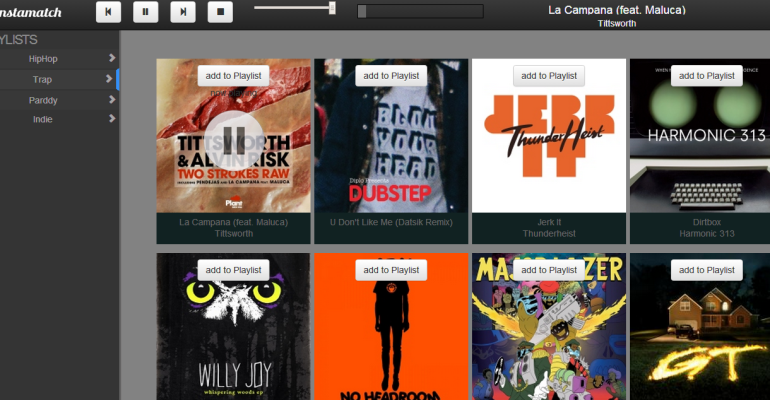
Task: Add La Campana to a playlist
Action: tap(234, 76)
